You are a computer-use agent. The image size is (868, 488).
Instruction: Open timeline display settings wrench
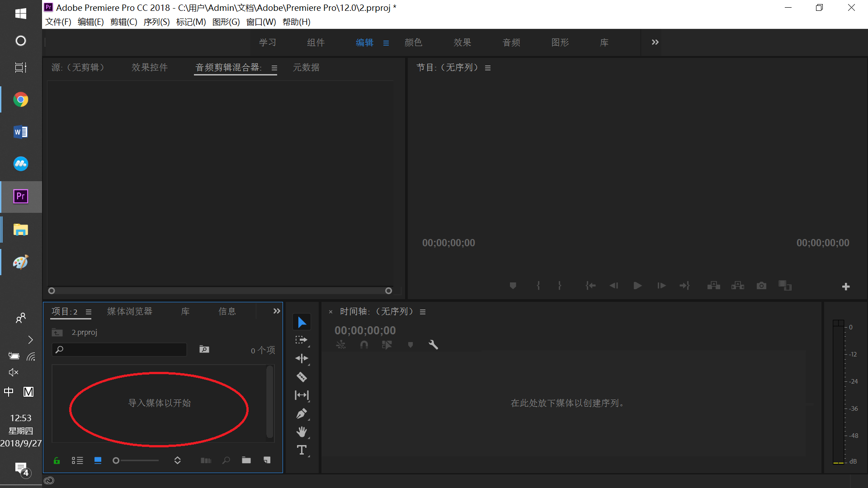click(433, 345)
